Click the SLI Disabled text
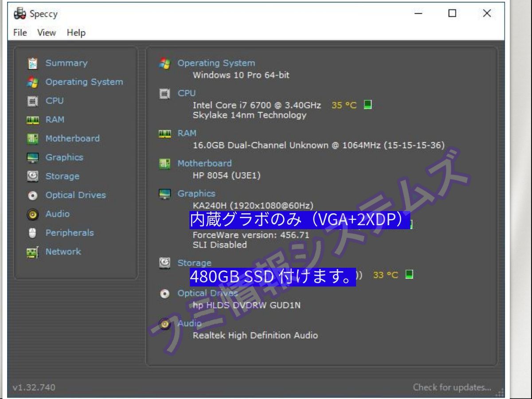Screen dimensions: 532x399 pyautogui.click(x=220, y=244)
